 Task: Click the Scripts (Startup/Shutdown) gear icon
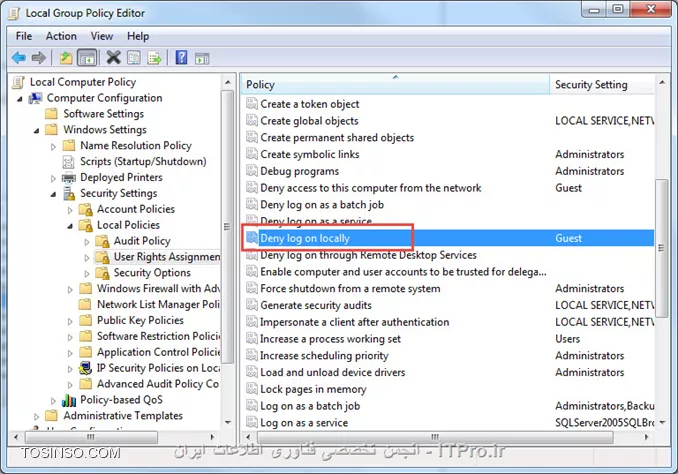69,162
